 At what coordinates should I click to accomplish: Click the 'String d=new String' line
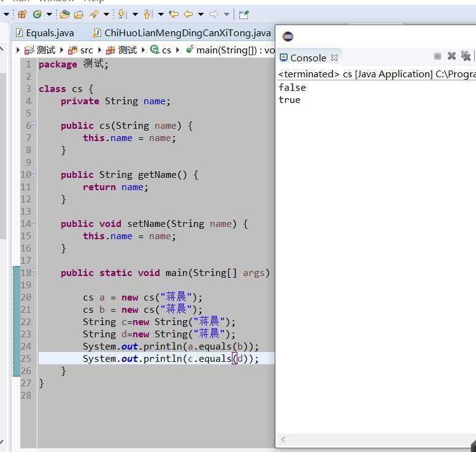(x=159, y=334)
